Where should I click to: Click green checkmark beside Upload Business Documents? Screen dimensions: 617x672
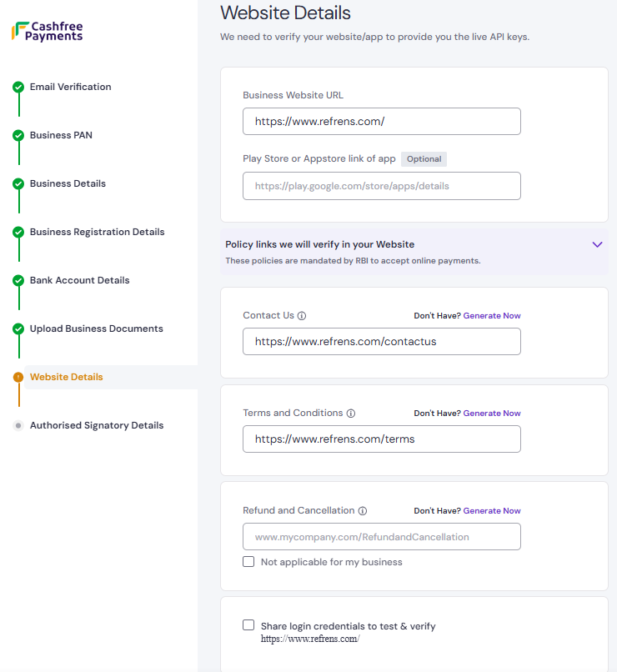coord(18,329)
